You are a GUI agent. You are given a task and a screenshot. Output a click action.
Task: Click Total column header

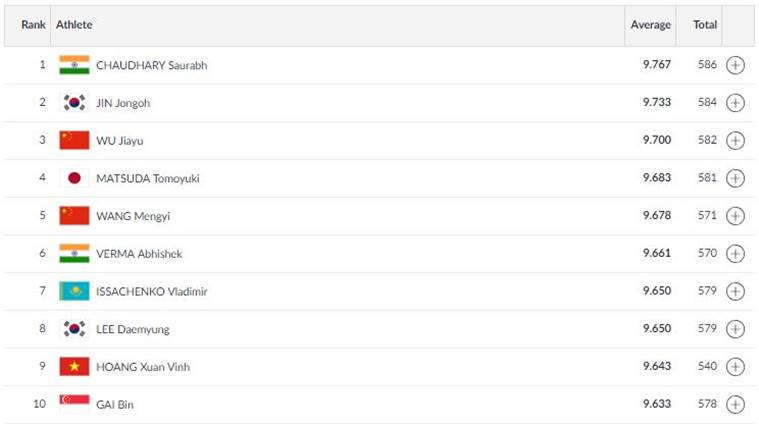(x=705, y=25)
